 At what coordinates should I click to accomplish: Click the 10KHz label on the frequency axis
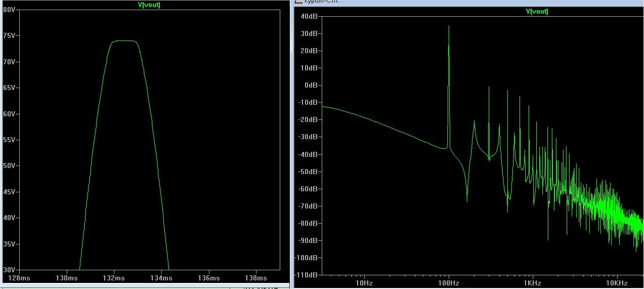[x=617, y=283]
